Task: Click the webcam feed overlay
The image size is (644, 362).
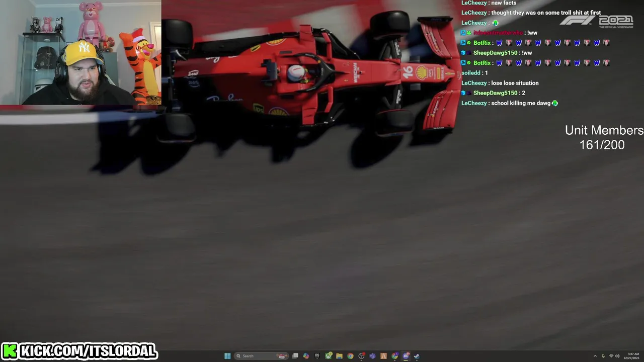Action: click(x=80, y=52)
